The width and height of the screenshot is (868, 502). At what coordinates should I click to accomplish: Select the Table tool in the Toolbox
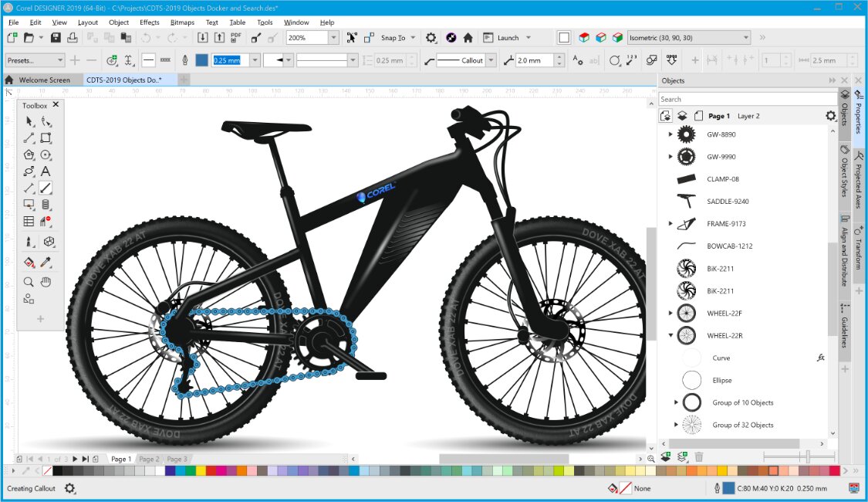pos(29,221)
